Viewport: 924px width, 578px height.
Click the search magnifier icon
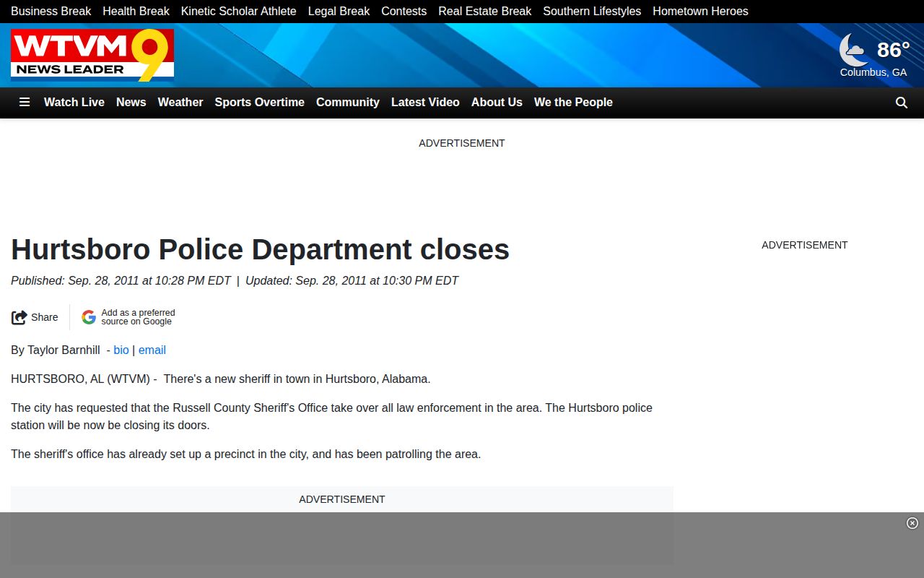(x=902, y=103)
